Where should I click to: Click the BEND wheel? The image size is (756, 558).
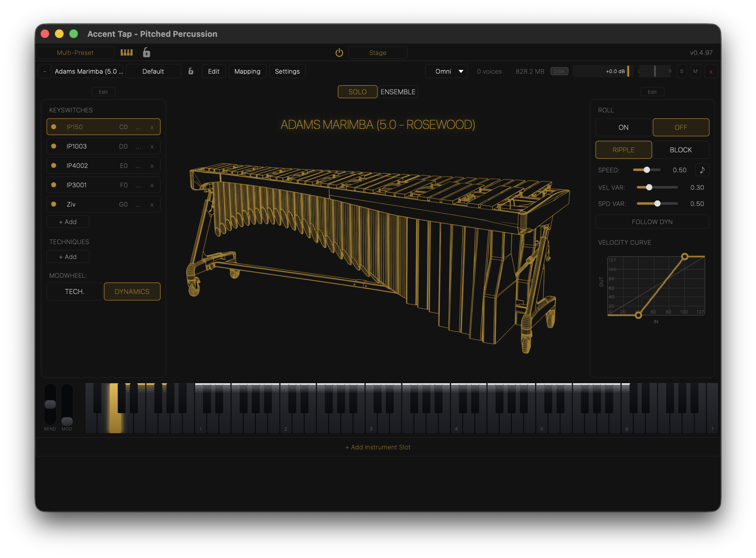coord(50,405)
